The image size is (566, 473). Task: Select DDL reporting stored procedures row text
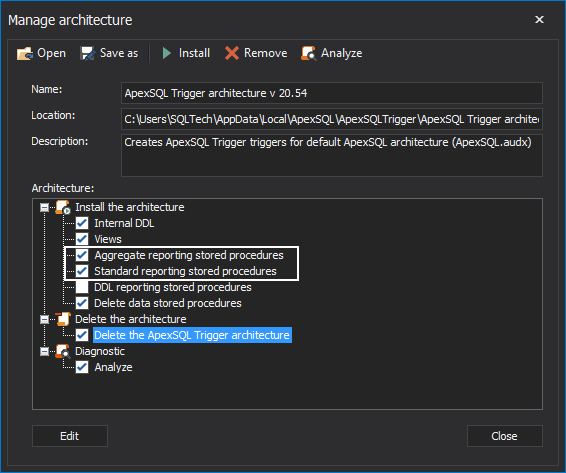tap(173, 287)
